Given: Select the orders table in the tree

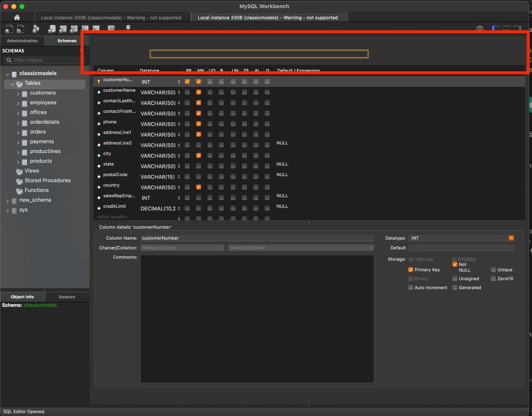Looking at the screenshot, I should pyautogui.click(x=38, y=132).
